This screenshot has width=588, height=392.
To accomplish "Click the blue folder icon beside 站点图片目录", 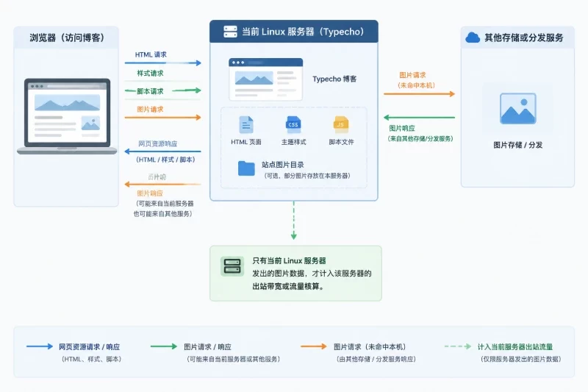I will click(x=246, y=168).
